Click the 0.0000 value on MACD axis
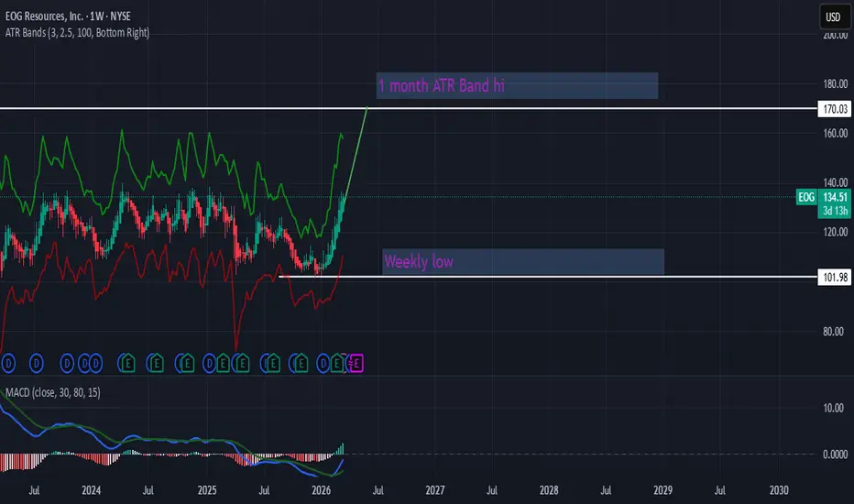This screenshot has height=504, width=854. 835,455
